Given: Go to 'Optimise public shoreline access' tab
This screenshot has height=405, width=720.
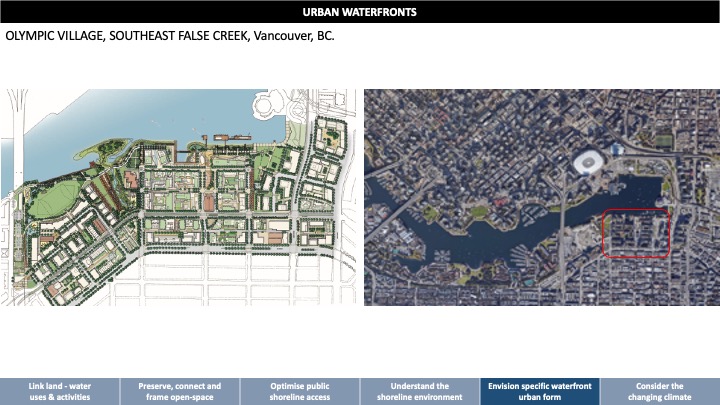Looking at the screenshot, I should tap(300, 391).
